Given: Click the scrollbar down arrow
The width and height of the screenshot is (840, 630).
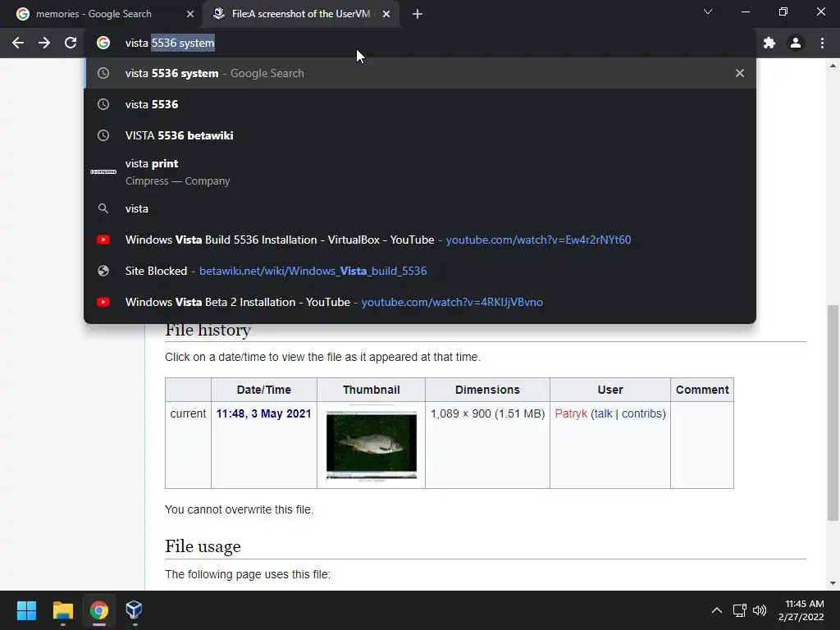Looking at the screenshot, I should (x=833, y=583).
